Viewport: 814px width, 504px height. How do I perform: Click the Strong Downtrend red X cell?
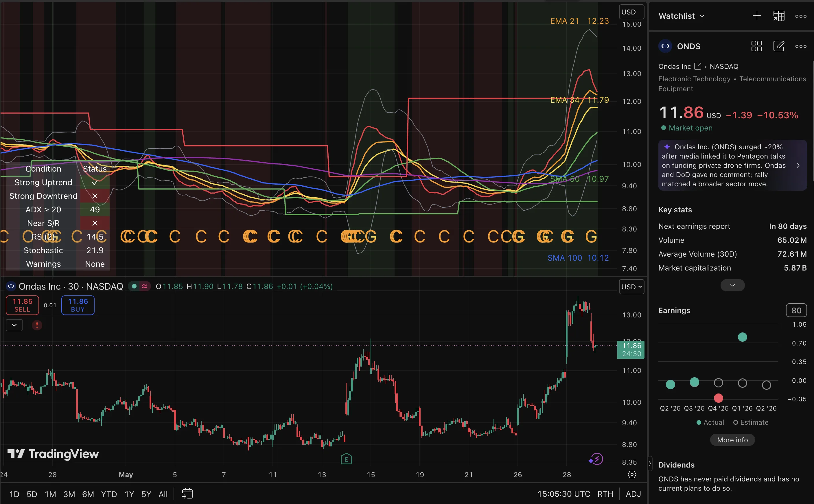[x=95, y=196]
